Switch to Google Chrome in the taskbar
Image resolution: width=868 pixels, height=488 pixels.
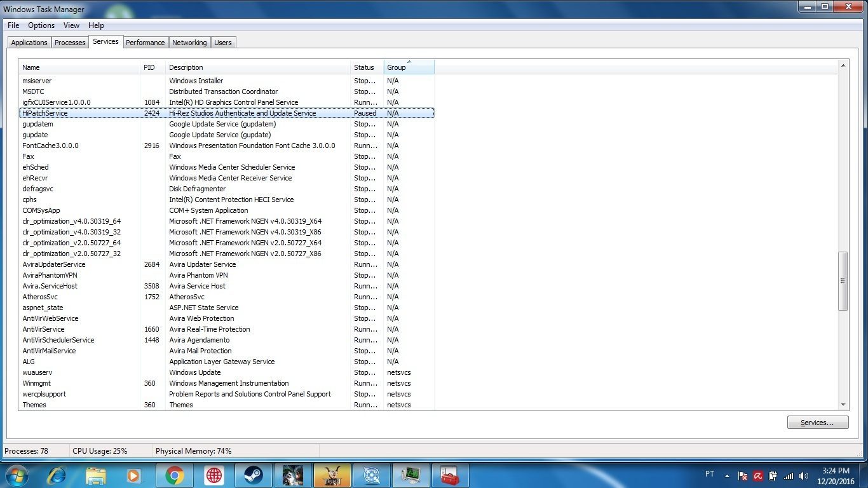[174, 475]
